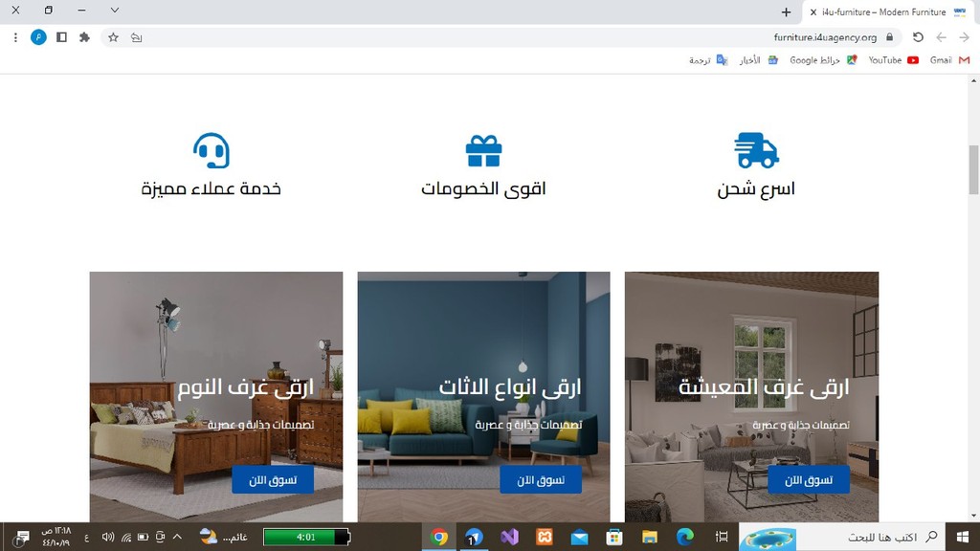Image resolution: width=980 pixels, height=551 pixels.
Task: Click Shop Now on bedroom card
Action: (273, 480)
